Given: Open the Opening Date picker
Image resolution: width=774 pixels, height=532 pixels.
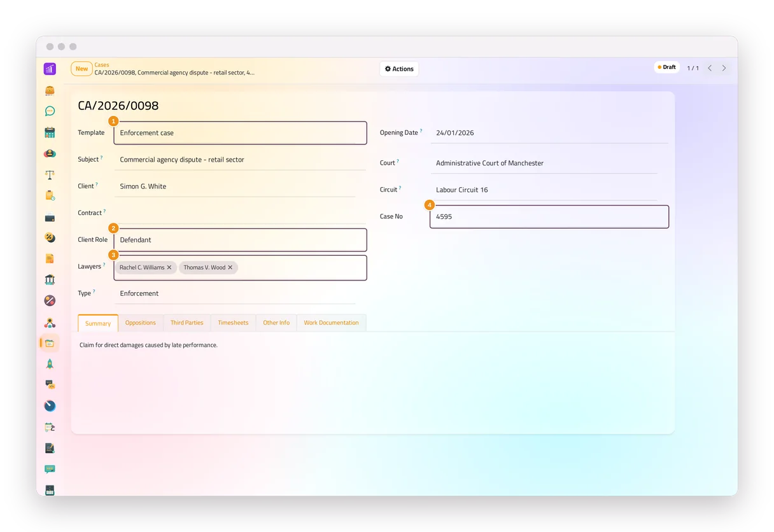Looking at the screenshot, I should click(x=549, y=133).
